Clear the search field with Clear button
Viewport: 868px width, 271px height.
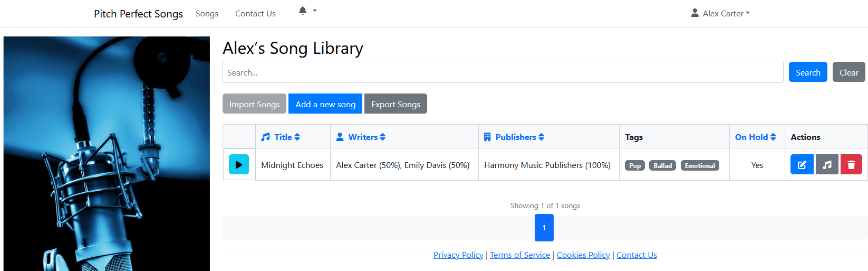click(x=848, y=72)
